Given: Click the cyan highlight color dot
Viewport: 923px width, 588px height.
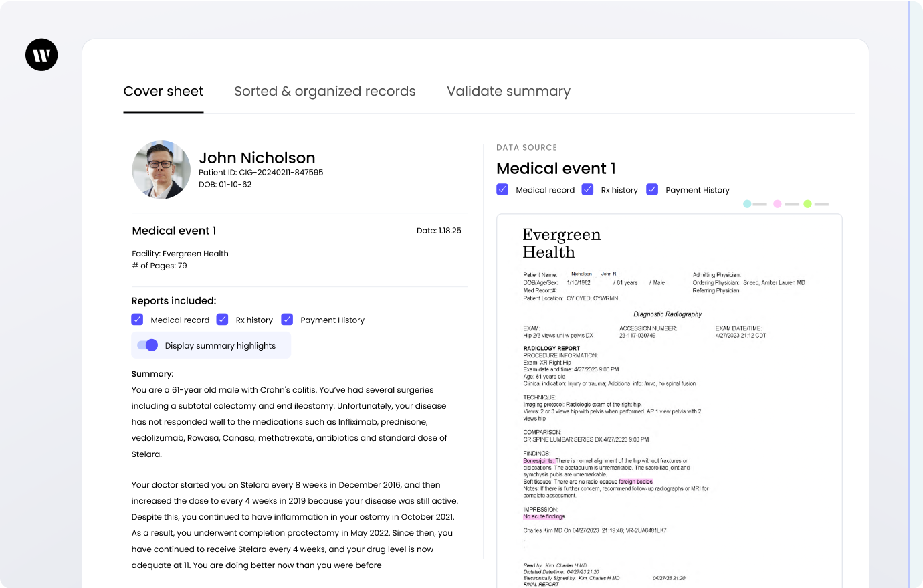Looking at the screenshot, I should coord(747,204).
